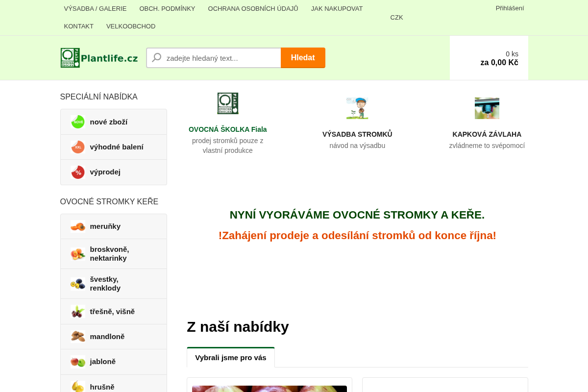The width and height of the screenshot is (588, 392).
Task: Open 'KAPKOVÁ ZÁVLAHA' link
Action: pyautogui.click(x=487, y=134)
